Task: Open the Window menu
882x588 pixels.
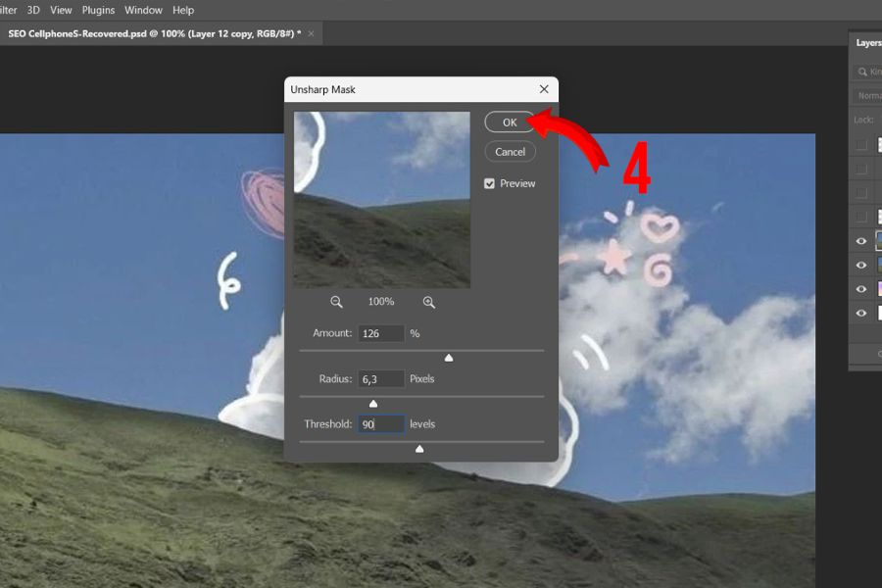Action: point(143,10)
